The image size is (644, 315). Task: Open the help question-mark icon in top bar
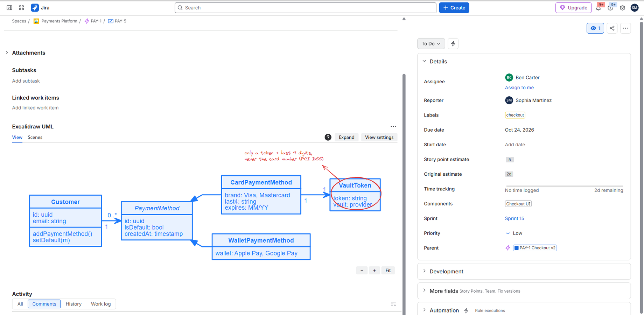[610, 8]
